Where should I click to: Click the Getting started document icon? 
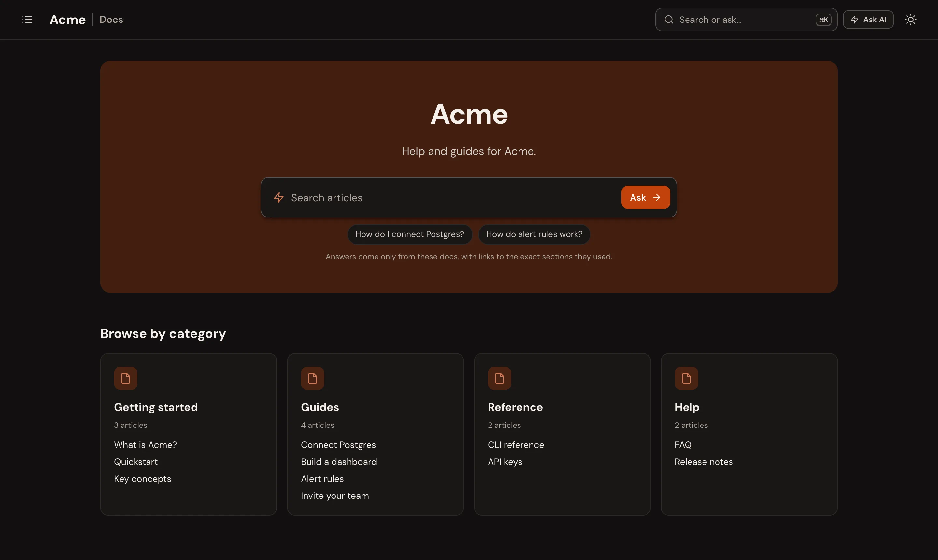(125, 378)
